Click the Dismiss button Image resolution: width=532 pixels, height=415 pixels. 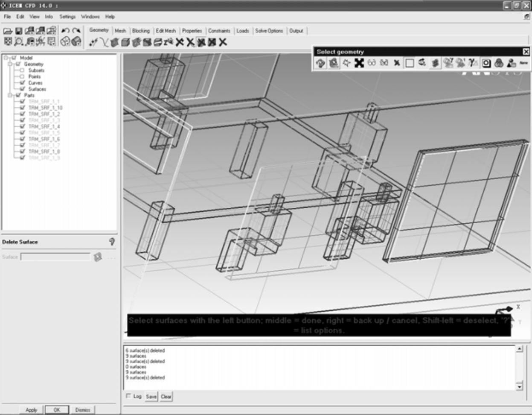[x=83, y=410]
